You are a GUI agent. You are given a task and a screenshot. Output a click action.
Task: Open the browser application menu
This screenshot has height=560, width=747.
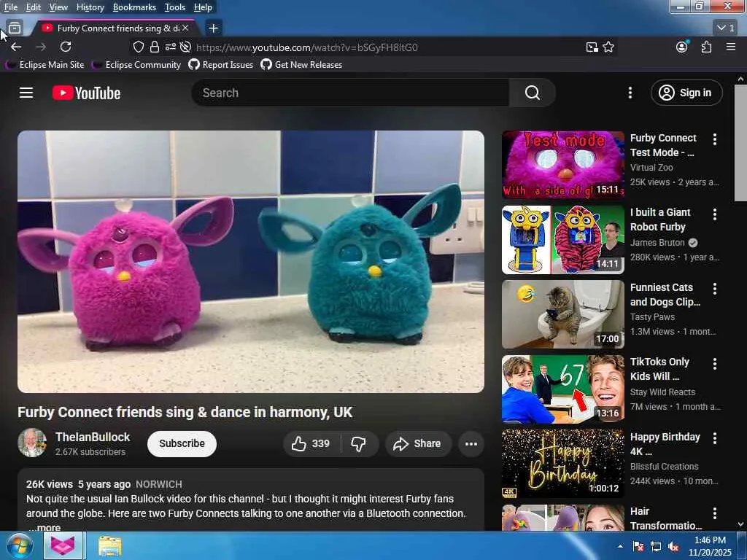[x=731, y=47]
